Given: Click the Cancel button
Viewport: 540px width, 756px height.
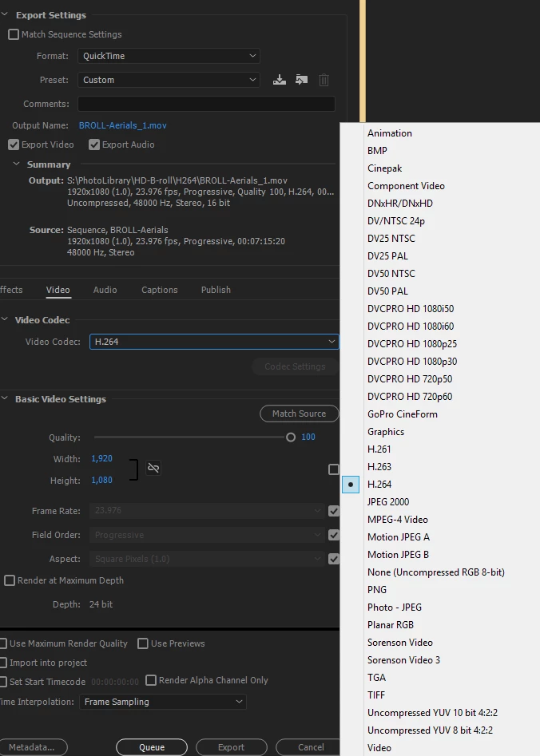Looking at the screenshot, I should click(x=309, y=747).
